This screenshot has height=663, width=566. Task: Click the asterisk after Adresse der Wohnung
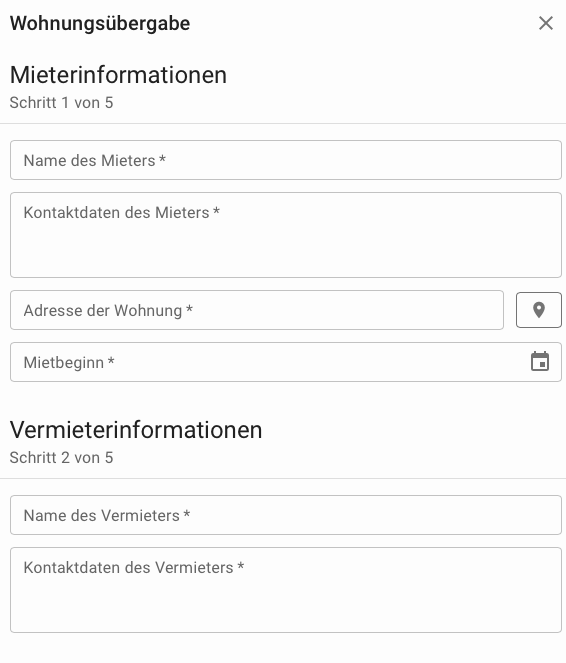click(x=189, y=309)
